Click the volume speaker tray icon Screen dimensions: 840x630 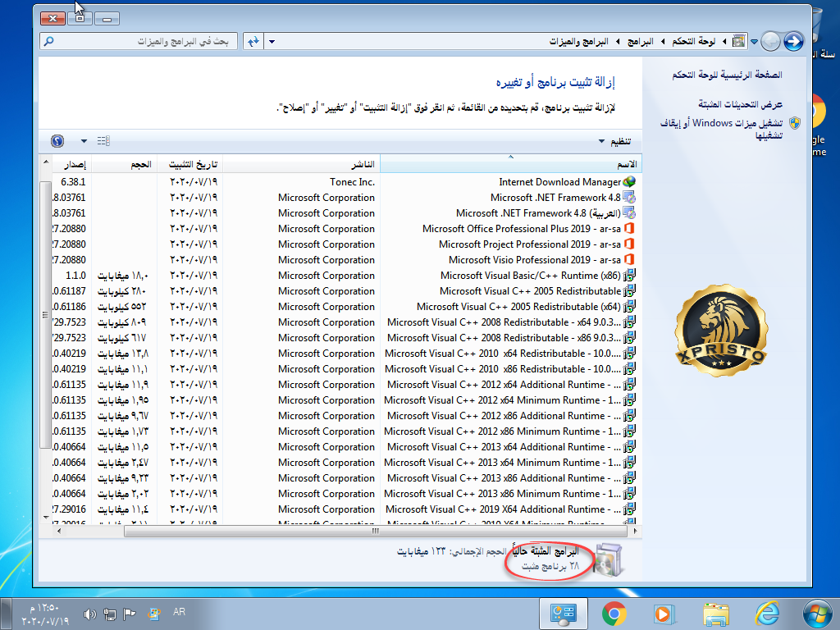coord(89,614)
